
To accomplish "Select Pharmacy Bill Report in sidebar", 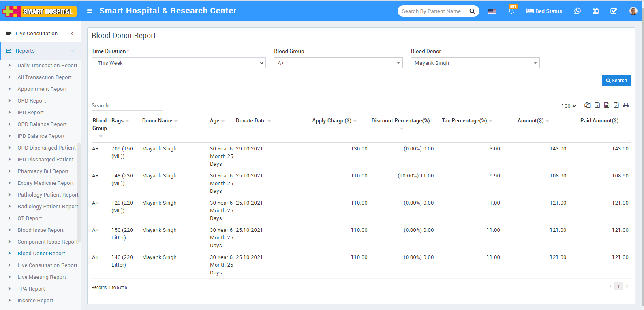I will point(43,171).
